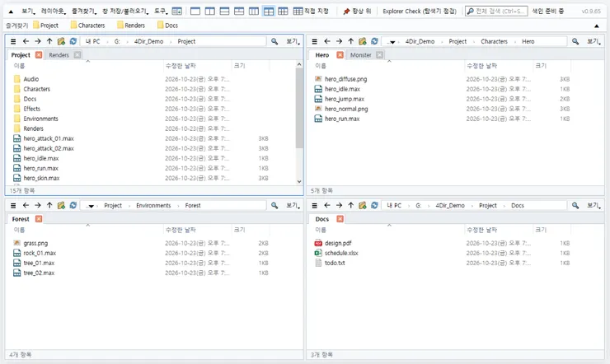Select two-row stacked layout icon
Screen dimensions: 610x364
point(224,11)
